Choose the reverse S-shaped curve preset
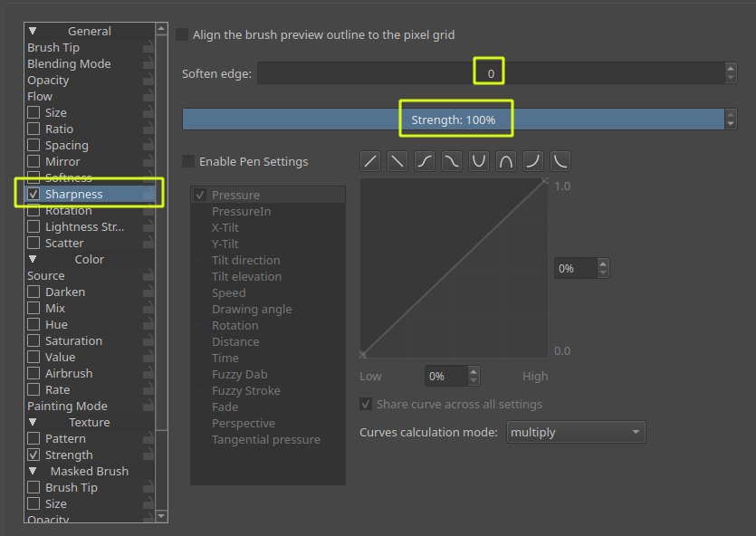756x536 pixels. click(452, 161)
